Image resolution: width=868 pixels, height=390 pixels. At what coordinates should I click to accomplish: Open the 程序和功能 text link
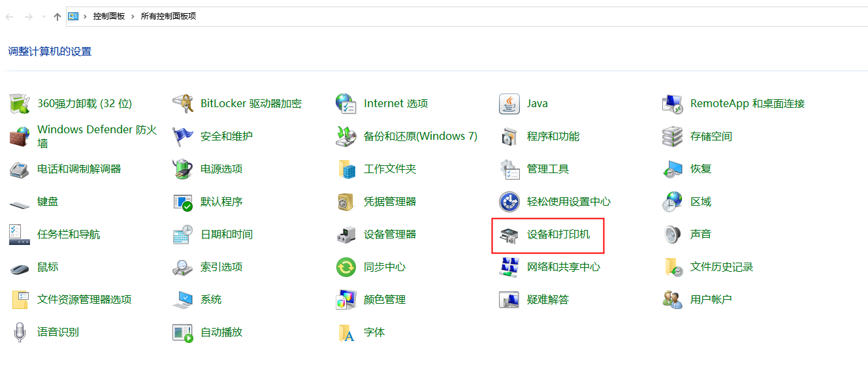coord(553,137)
